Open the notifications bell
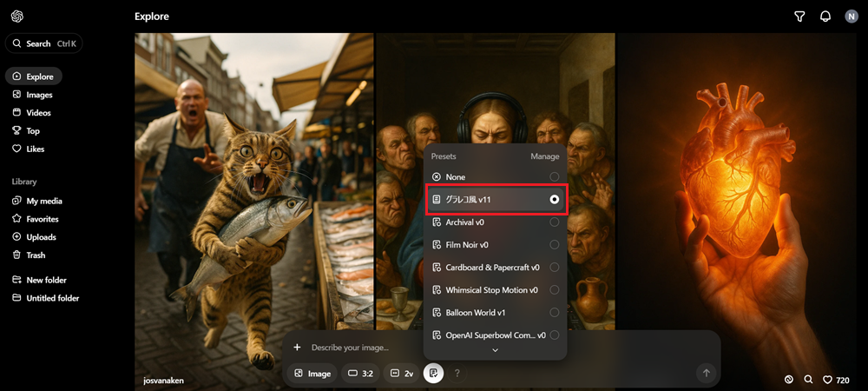This screenshot has width=868, height=391. [x=825, y=17]
